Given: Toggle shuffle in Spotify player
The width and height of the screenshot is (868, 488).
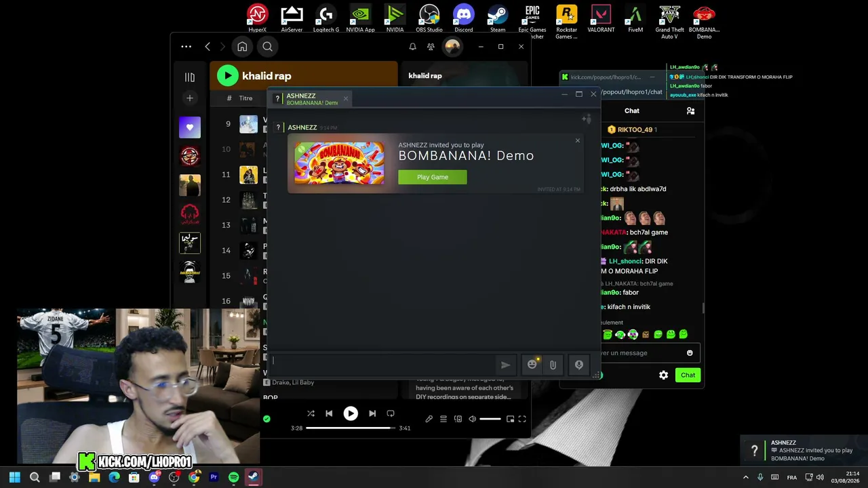Looking at the screenshot, I should [311, 413].
